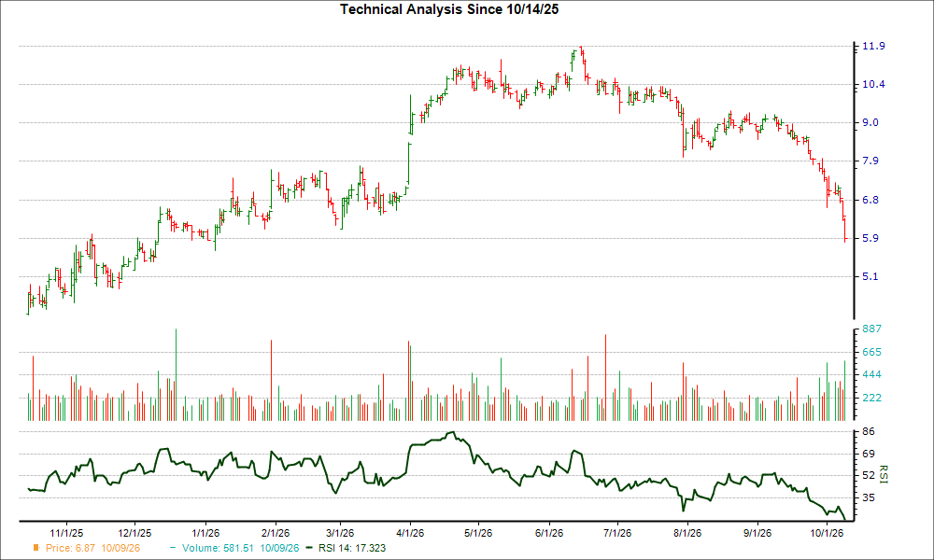Select the 10/1/26 date marker
Viewport: 934px width, 560px height.
point(827,533)
